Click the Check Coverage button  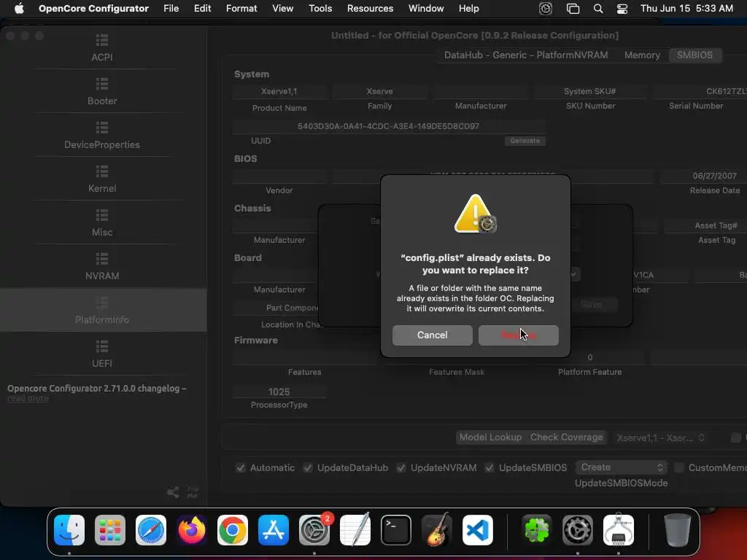pyautogui.click(x=566, y=437)
